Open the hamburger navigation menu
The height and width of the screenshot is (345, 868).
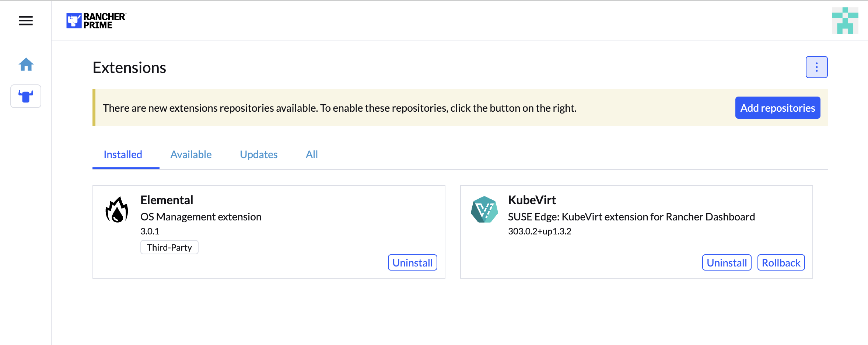26,21
